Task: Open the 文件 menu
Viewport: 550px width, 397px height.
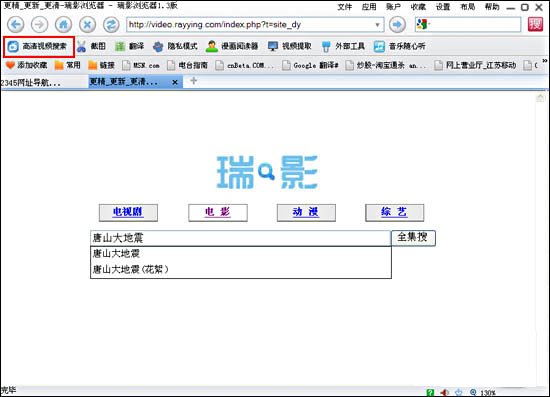Action: [x=344, y=7]
